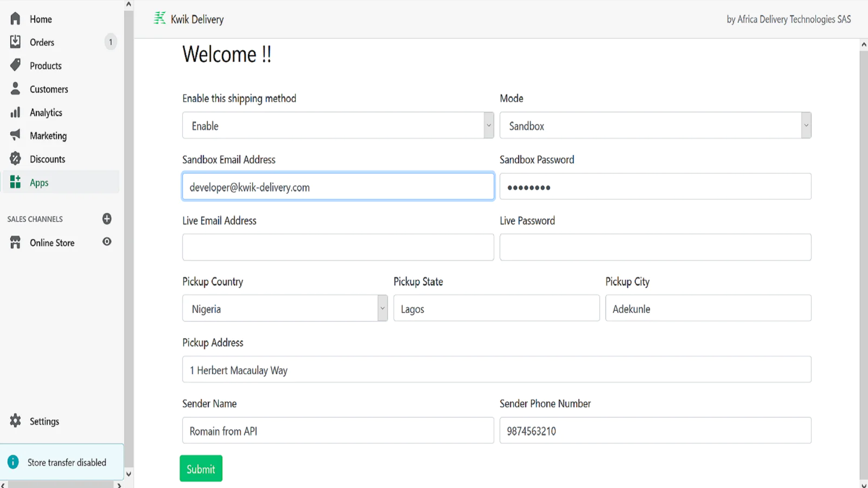Click the main page vertical scrollbar

coord(863,260)
